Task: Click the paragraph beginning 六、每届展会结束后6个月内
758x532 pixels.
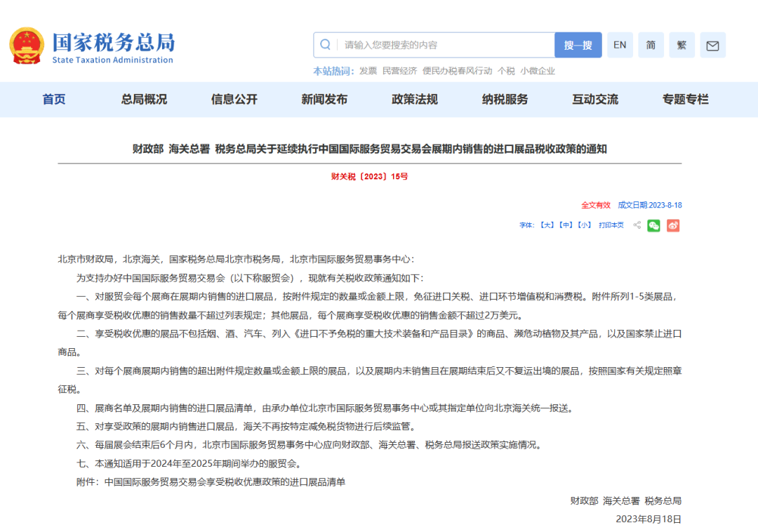Action: 310,444
